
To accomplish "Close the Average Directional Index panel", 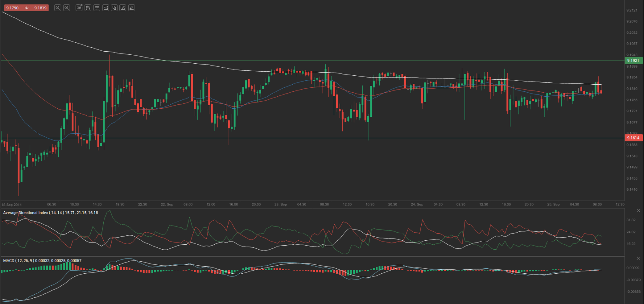I will click(x=638, y=210).
